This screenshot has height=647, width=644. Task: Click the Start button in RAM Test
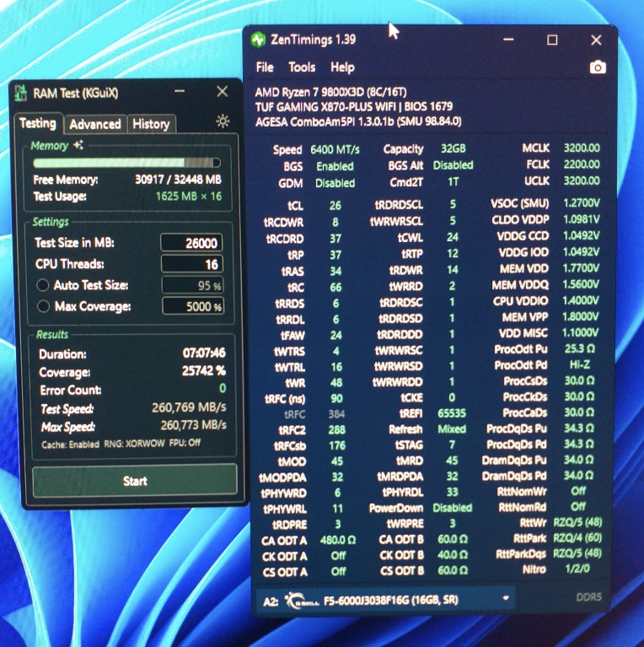coord(134,481)
